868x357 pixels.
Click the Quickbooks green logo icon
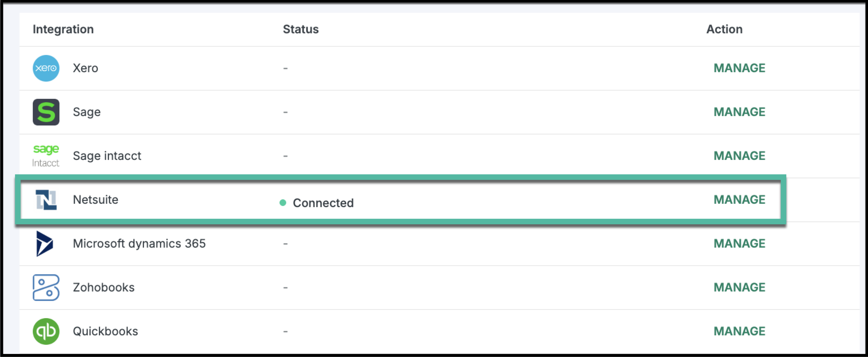46,331
